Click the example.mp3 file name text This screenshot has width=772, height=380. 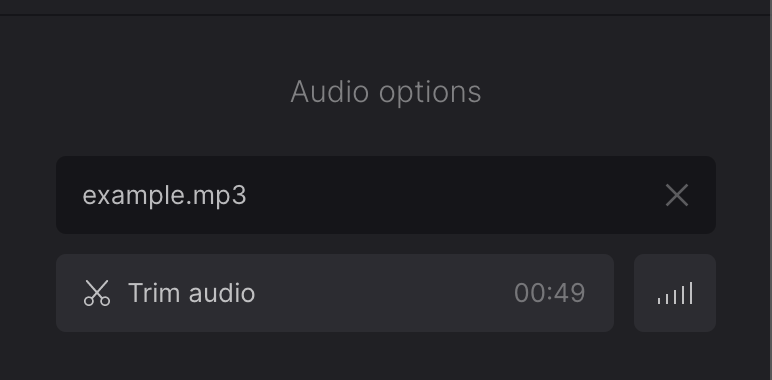(164, 196)
